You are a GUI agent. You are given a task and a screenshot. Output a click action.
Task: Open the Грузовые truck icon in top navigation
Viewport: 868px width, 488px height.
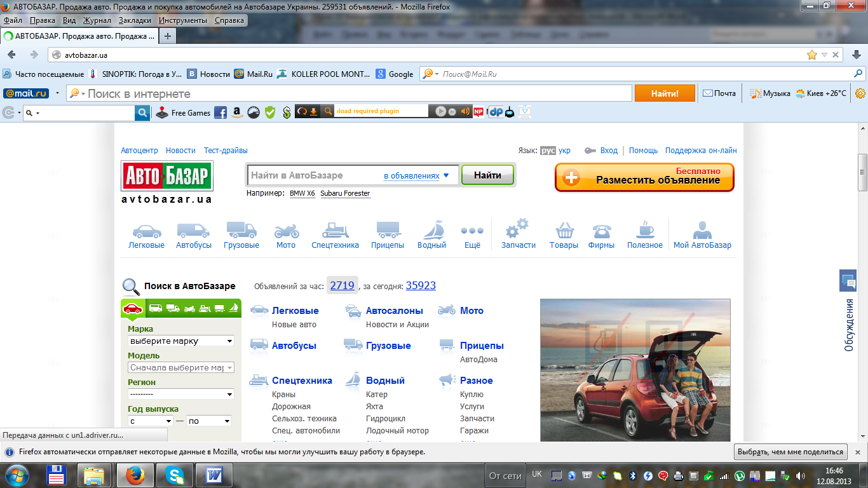tap(241, 230)
